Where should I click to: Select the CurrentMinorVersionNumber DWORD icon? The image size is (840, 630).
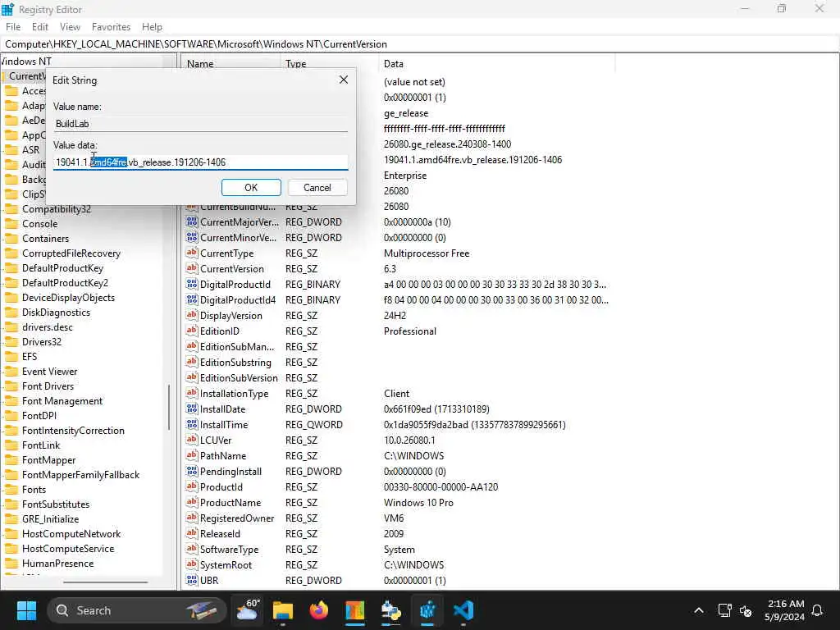coord(192,237)
